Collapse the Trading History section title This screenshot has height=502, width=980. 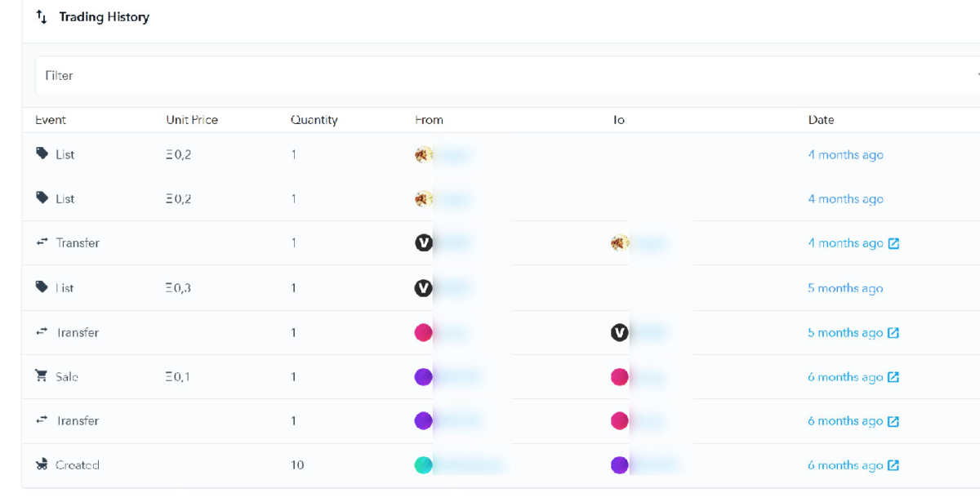pyautogui.click(x=104, y=17)
